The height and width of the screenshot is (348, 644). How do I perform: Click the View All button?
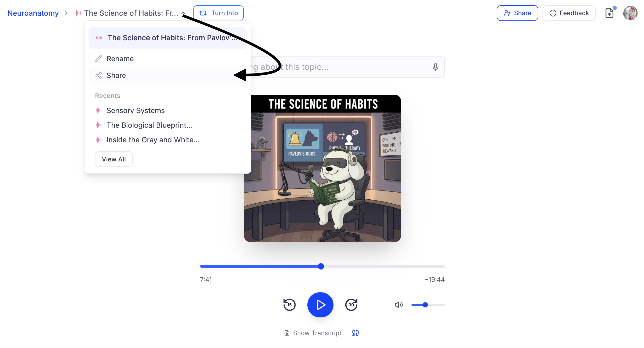click(114, 159)
